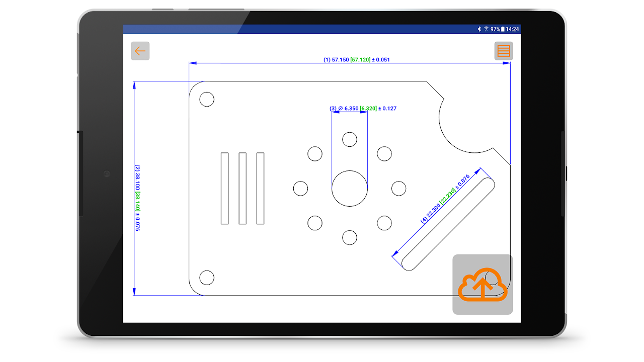The width and height of the screenshot is (644, 362).
Task: Select the diagonal rounded slot
Action: click(x=448, y=223)
